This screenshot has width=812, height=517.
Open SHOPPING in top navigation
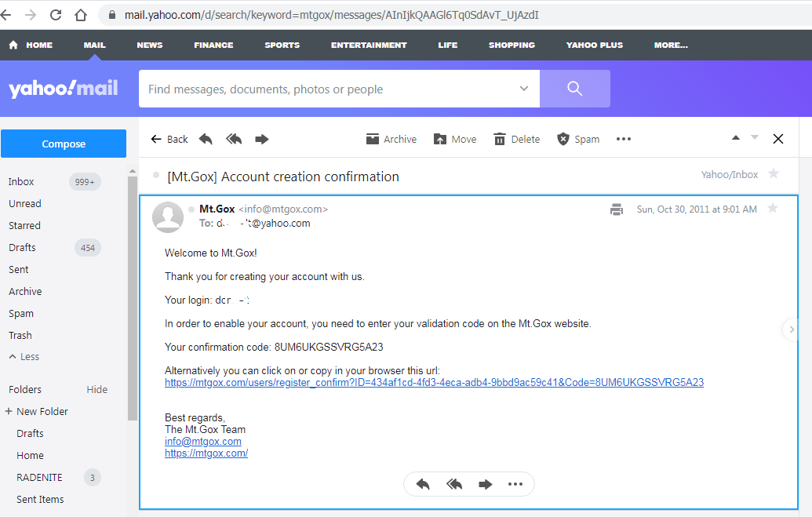click(512, 45)
